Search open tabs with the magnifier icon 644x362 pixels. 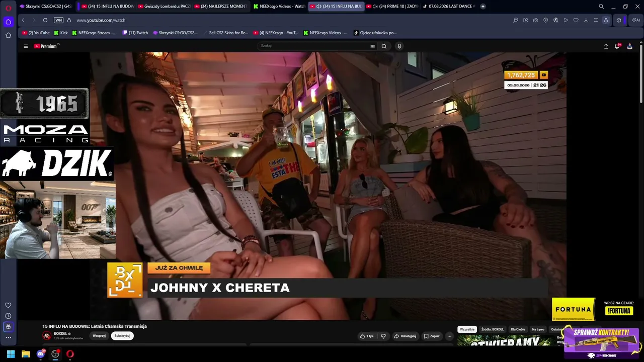pyautogui.click(x=601, y=7)
